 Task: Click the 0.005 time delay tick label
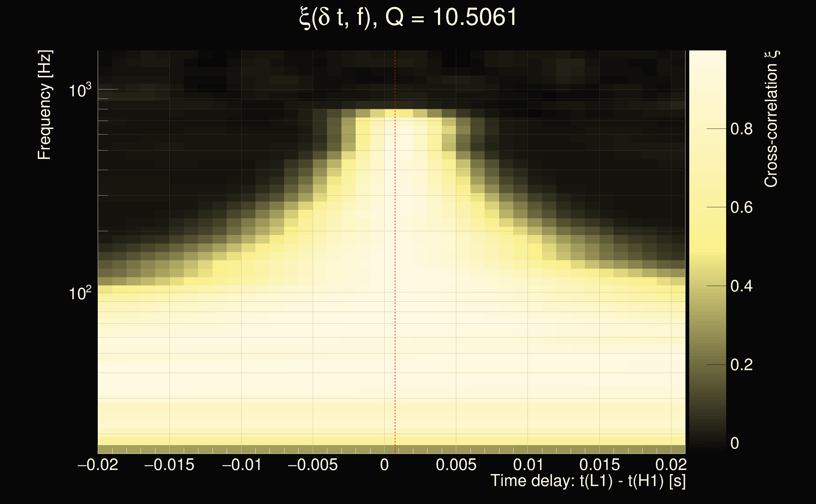pos(456,465)
